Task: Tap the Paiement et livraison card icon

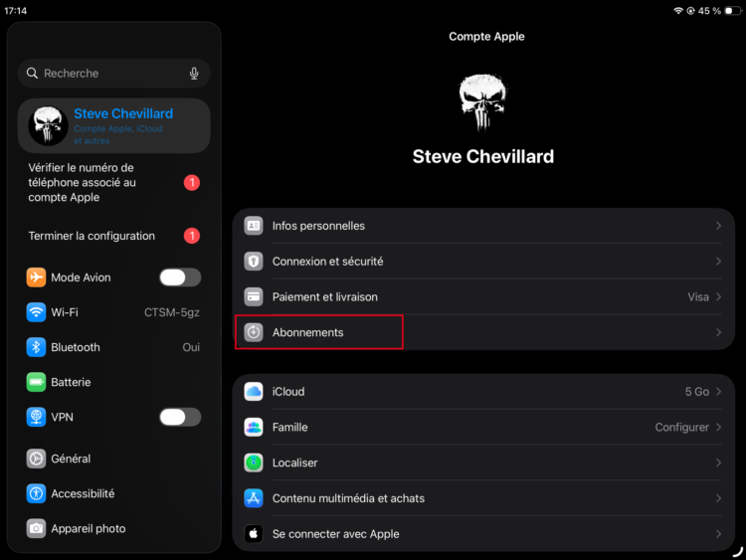Action: [x=254, y=296]
